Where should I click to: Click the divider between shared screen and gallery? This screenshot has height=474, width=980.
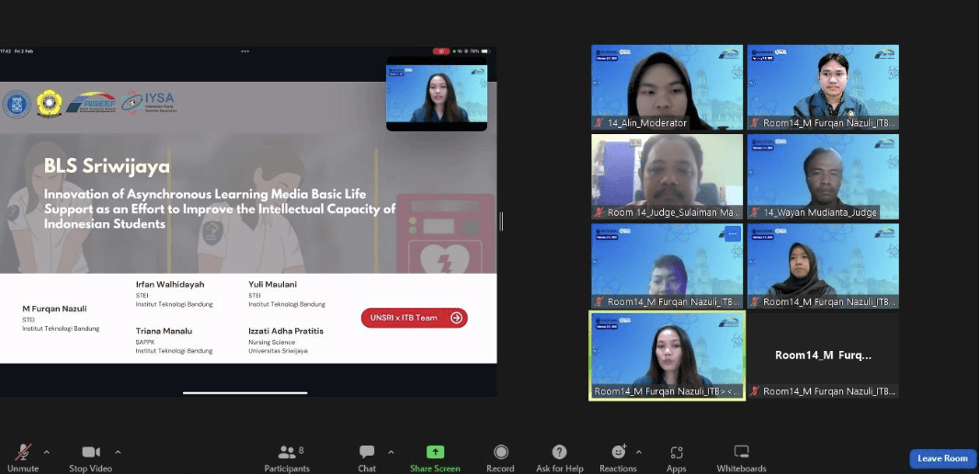[501, 220]
